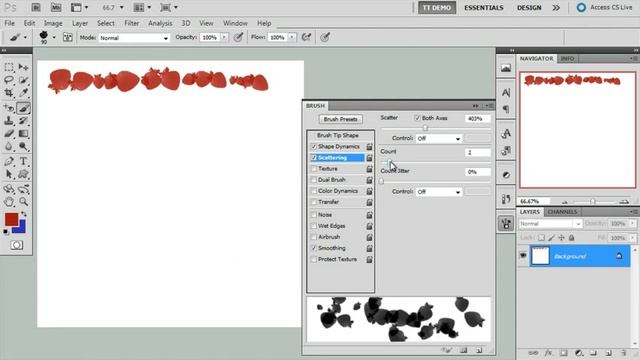Open Access CS Live
Image resolution: width=640 pixels, height=360 pixels.
[605, 7]
